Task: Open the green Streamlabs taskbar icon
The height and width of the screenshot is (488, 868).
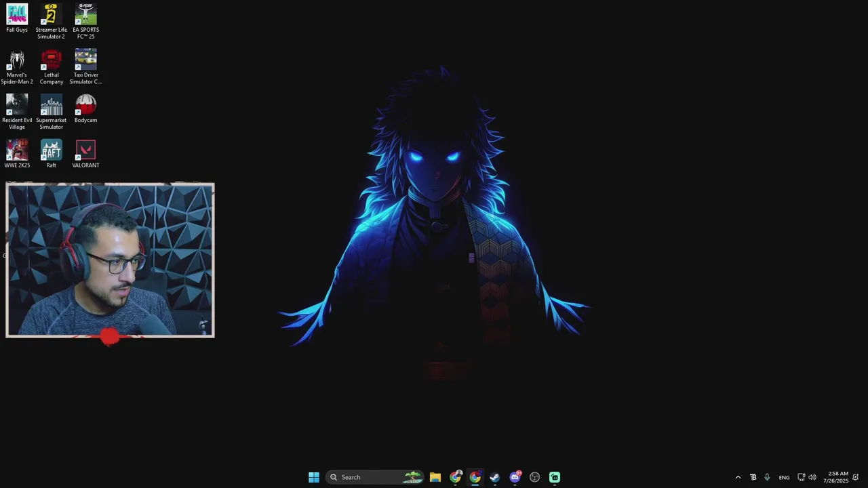Action: point(555,477)
